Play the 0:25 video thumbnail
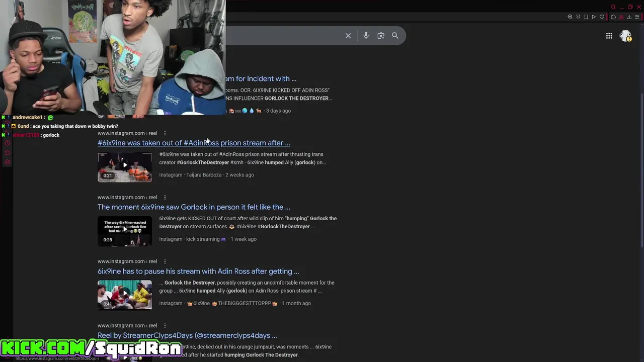The height and width of the screenshot is (362, 644). click(x=125, y=231)
